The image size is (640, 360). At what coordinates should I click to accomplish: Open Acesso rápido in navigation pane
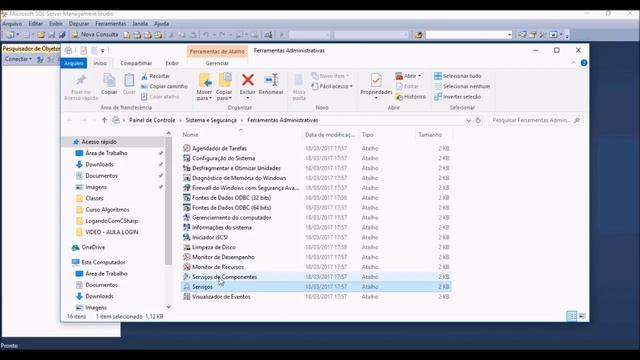99,142
